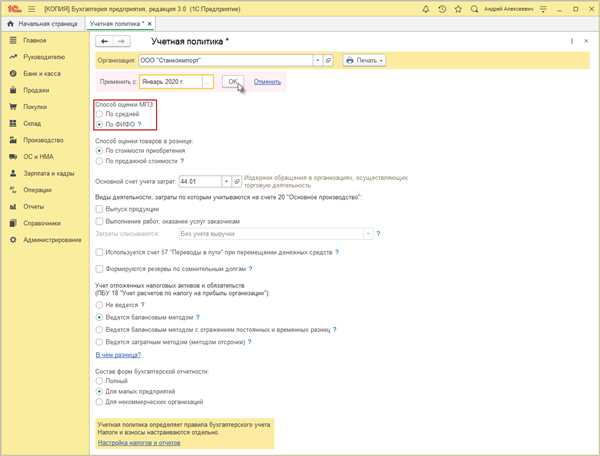Enable Выполнение работ, оказание услуг checkbox
The image size is (600, 456).
click(x=99, y=221)
